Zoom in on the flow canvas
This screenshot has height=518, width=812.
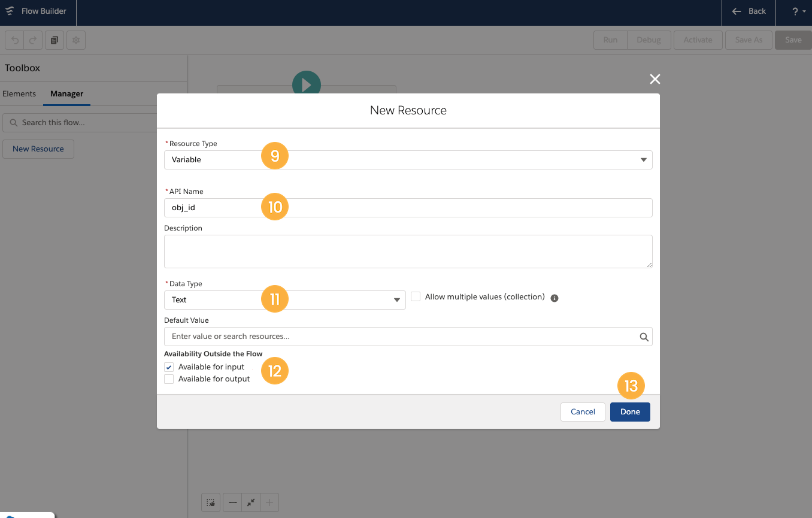point(269,502)
